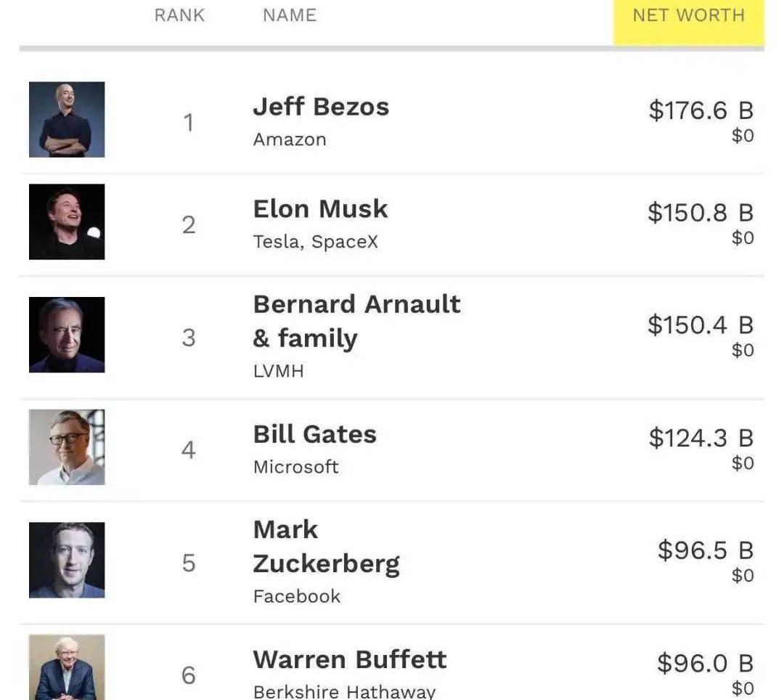Select Bernard Arnault's portrait thumbnail
Screen dimensions: 784x700
[67, 335]
